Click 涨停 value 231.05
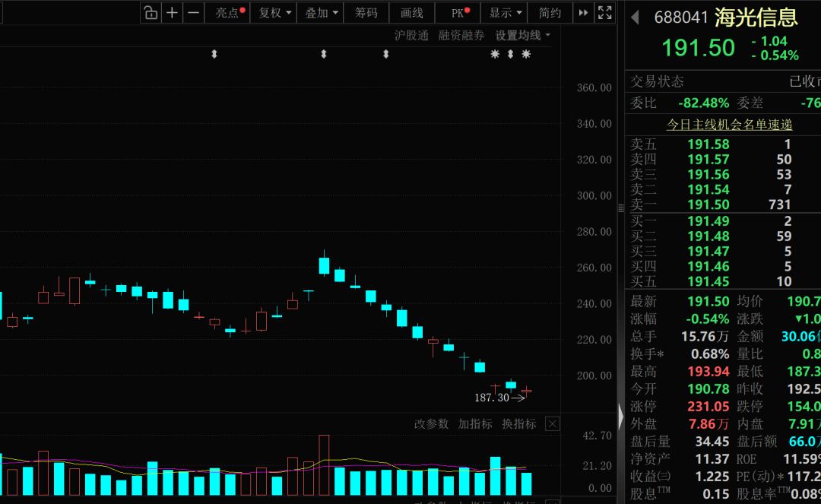The image size is (821, 504). click(708, 407)
